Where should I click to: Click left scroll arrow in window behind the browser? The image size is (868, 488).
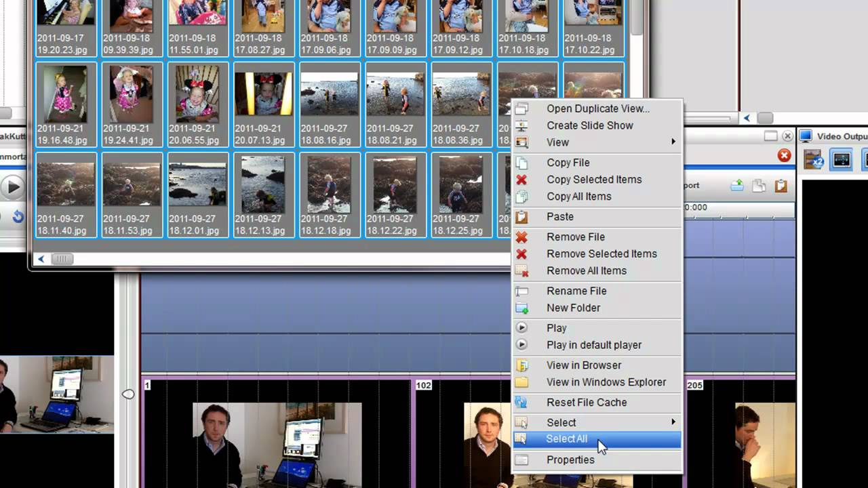tap(747, 118)
